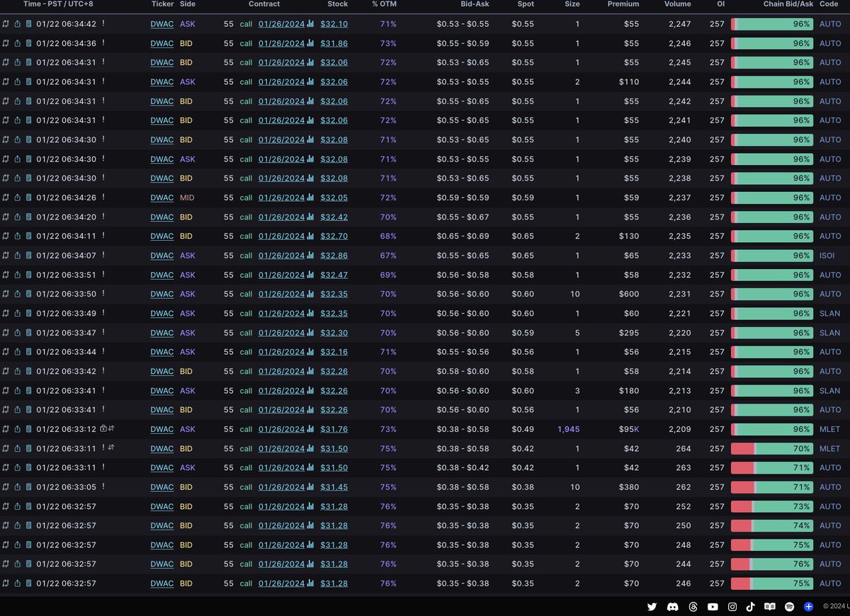Open the $32.70 stock price link
850x616 pixels.
(334, 236)
